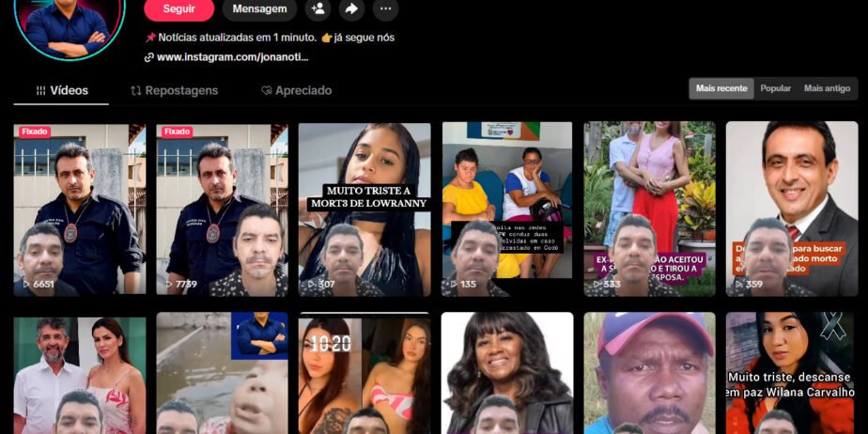Screen dimensions: 868x434
Task: Click play icon next to 333 views
Action: (x=597, y=284)
